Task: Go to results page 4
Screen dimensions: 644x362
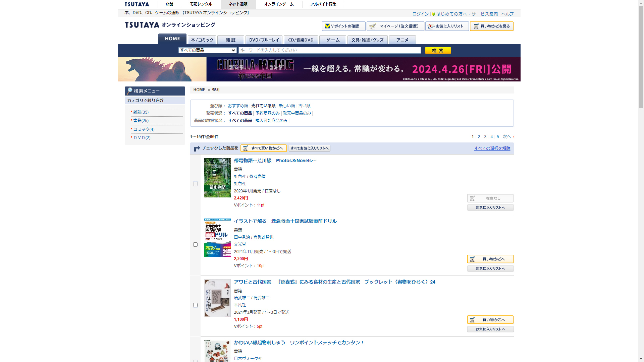Action: pos(492,137)
